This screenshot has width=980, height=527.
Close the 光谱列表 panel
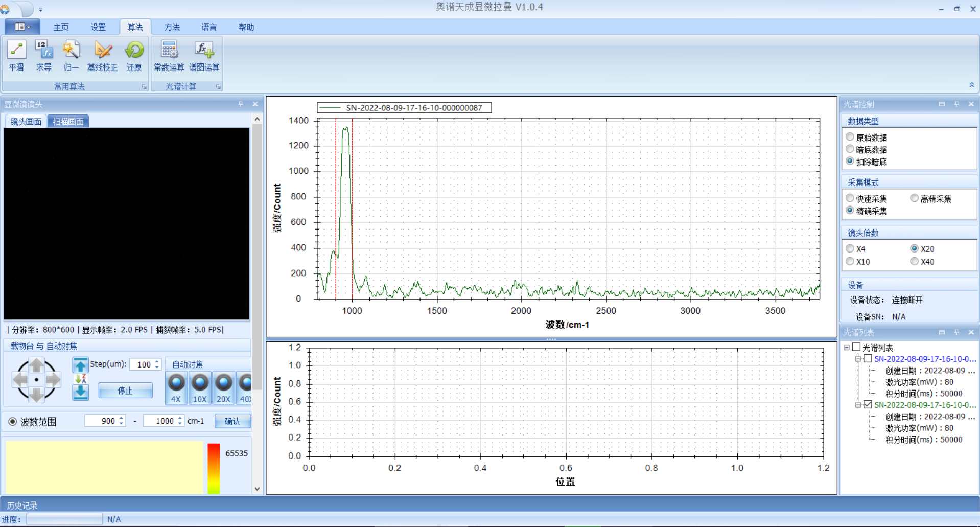tap(971, 332)
